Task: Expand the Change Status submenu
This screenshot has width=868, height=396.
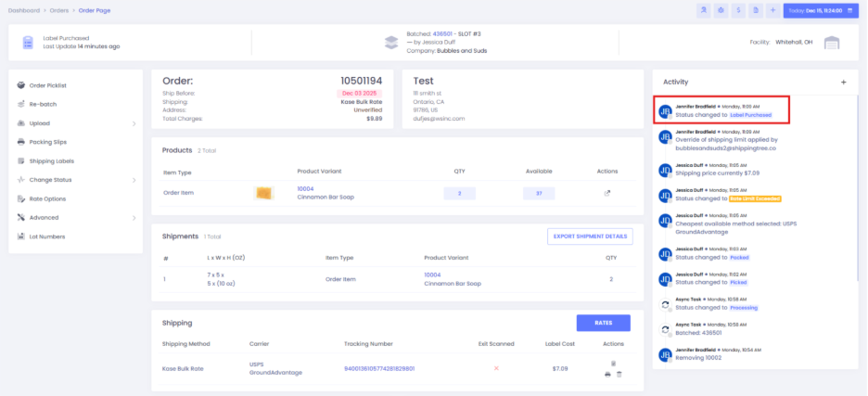Action: pyautogui.click(x=134, y=180)
